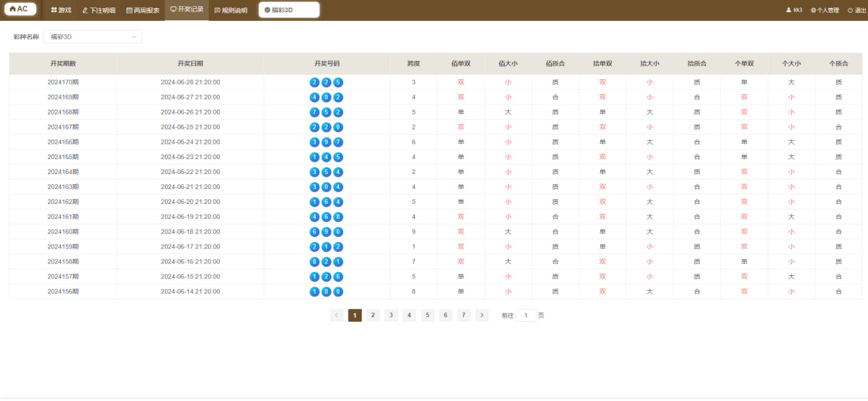
Task: Select the 2024-06-23 21:20:00 date cell
Action: pos(191,156)
